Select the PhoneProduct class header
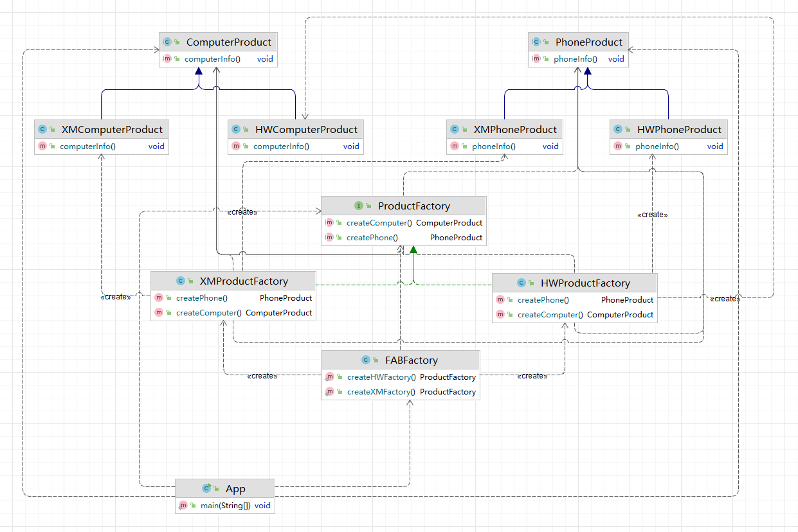This screenshot has height=532, width=798. tap(577, 42)
